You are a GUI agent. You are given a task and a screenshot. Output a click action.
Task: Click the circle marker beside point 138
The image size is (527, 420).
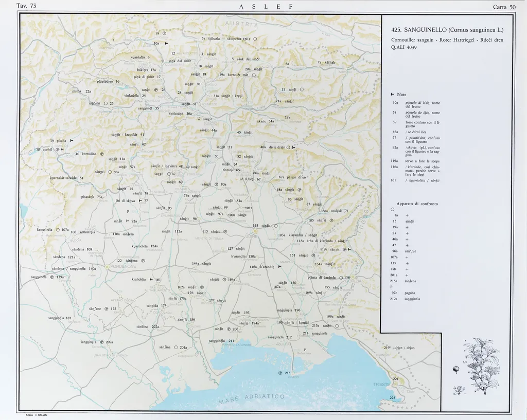[341, 278]
